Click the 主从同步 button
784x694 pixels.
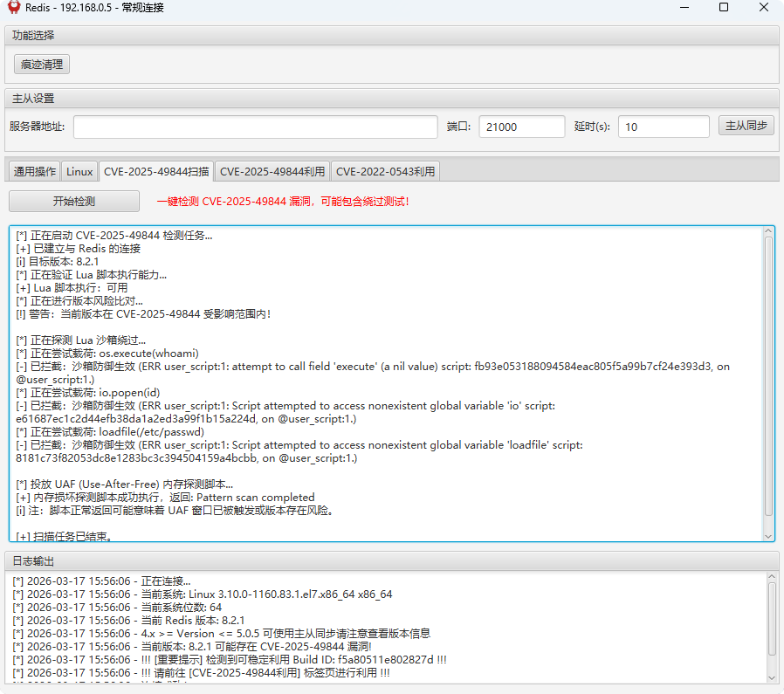(746, 126)
